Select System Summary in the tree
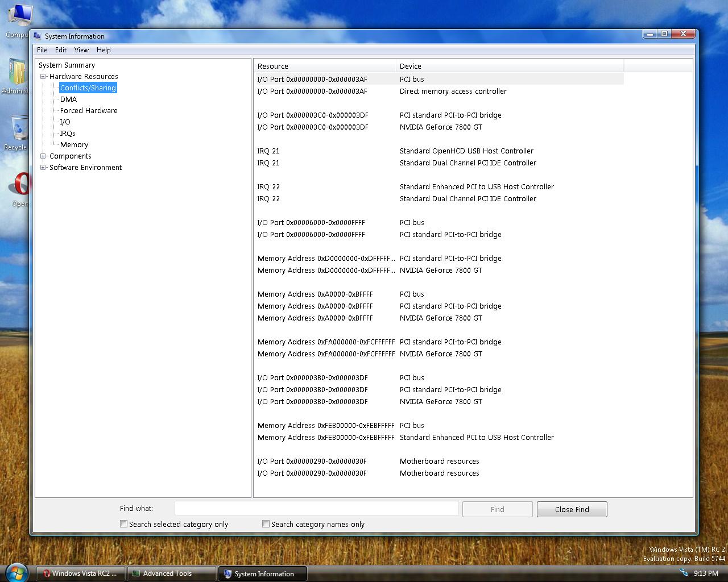This screenshot has width=728, height=582. [67, 65]
